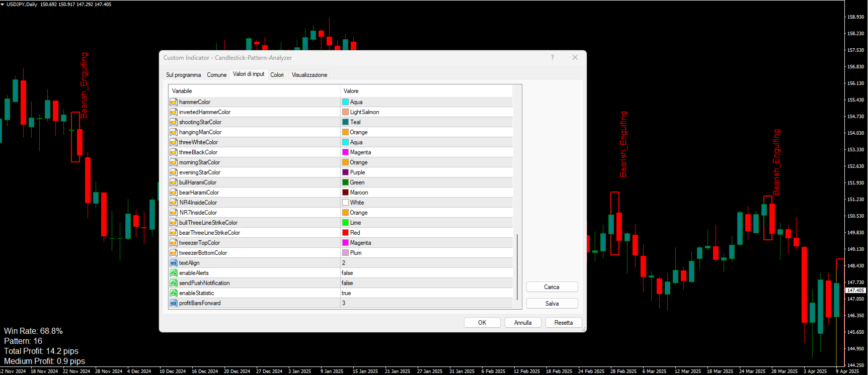Click the enableAlerts boolean icon
The image size is (868, 375).
click(173, 273)
